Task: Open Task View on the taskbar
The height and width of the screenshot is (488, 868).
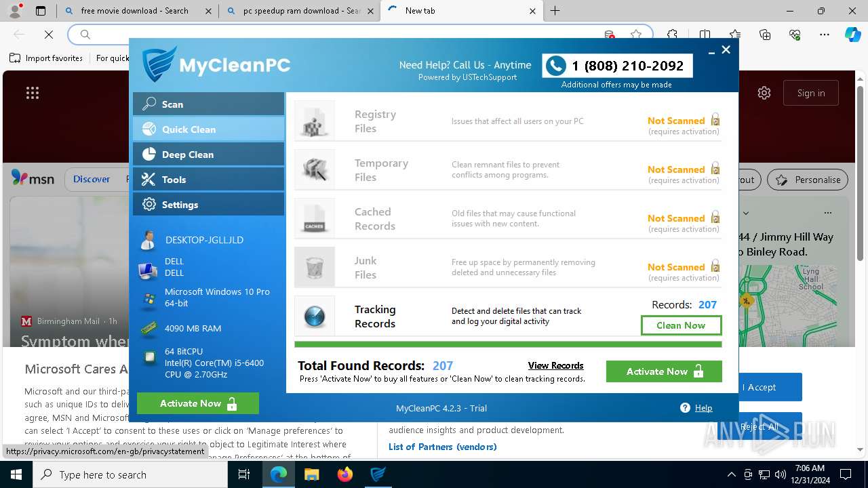Action: coord(244,474)
